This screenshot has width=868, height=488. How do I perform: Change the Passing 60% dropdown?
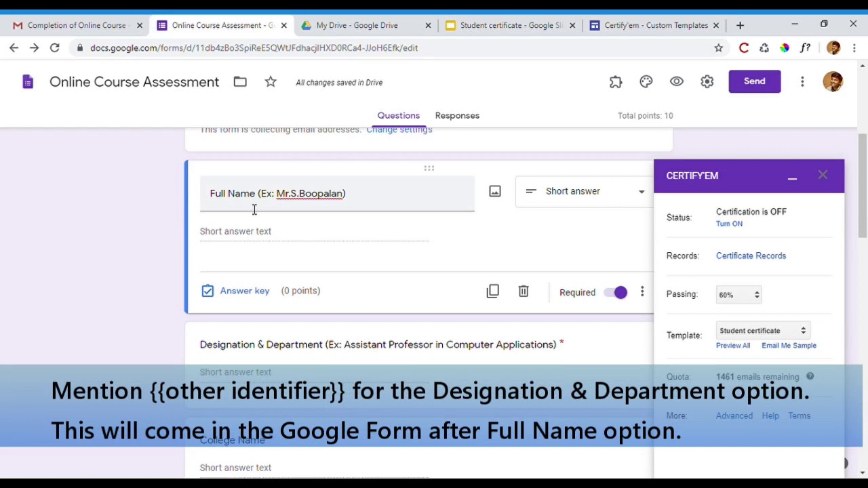[738, 295]
